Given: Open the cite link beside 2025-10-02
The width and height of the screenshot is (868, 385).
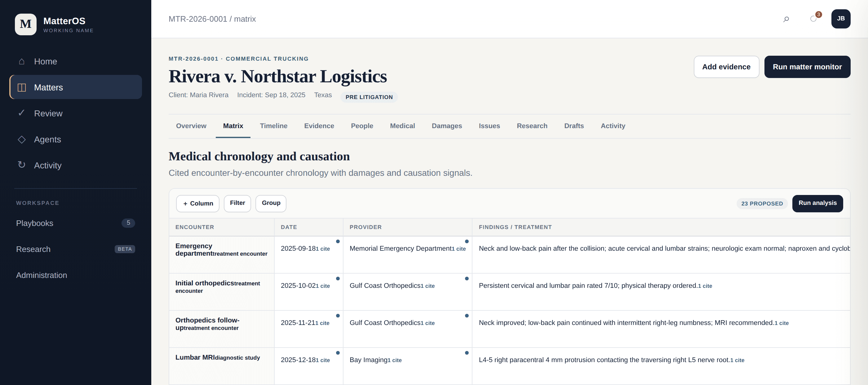Looking at the screenshot, I should 323,286.
